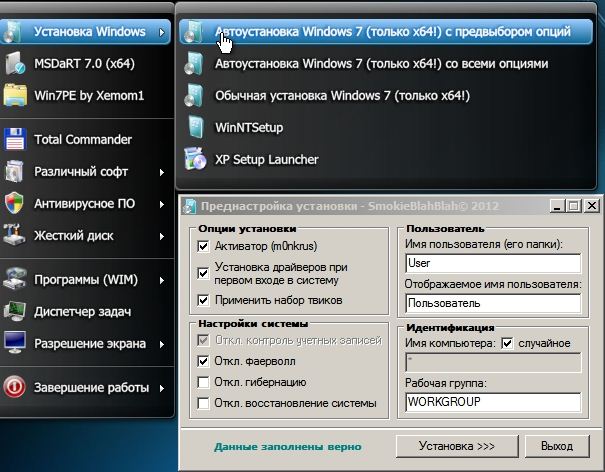Enable Откл. гибернацию checkbox
This screenshot has height=472, width=605.
point(204,382)
